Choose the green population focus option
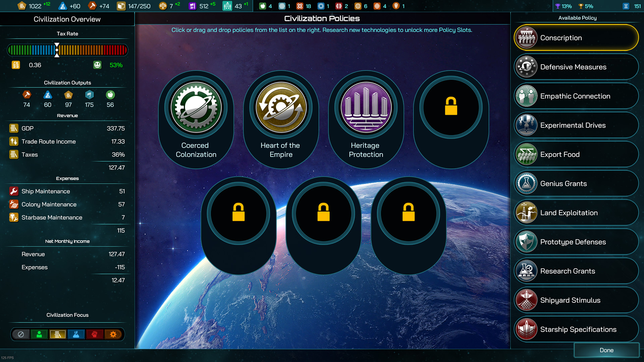The image size is (644, 362). pos(39,334)
